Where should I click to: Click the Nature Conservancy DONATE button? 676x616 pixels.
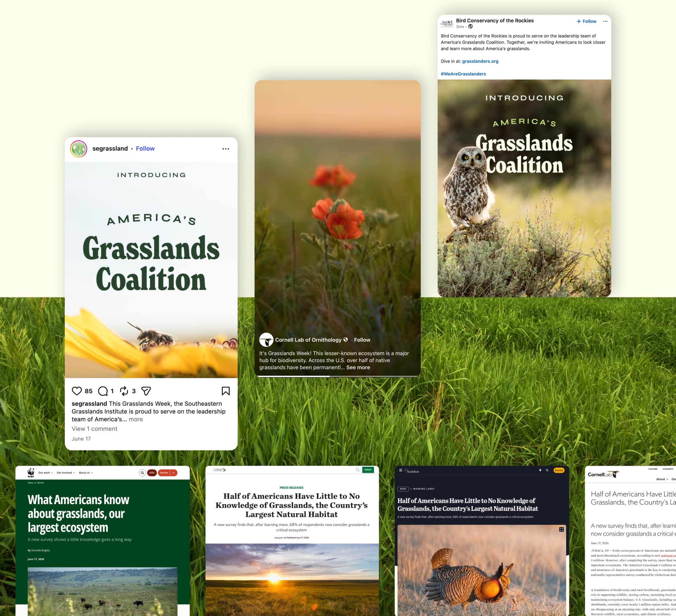(368, 470)
